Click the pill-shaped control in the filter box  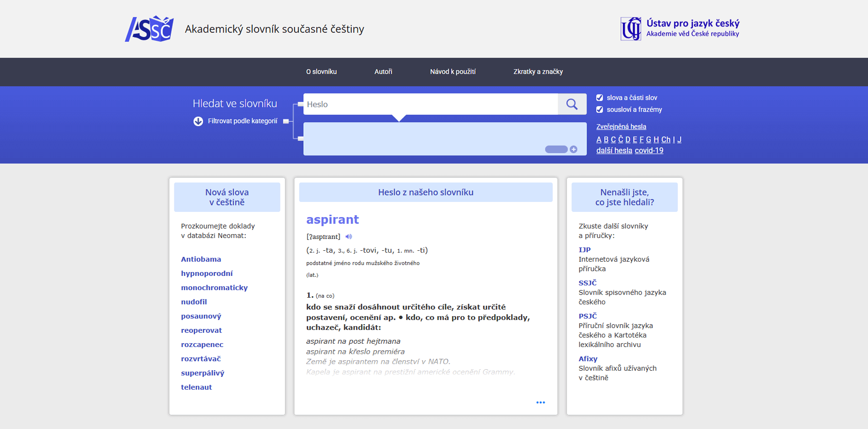click(x=556, y=149)
